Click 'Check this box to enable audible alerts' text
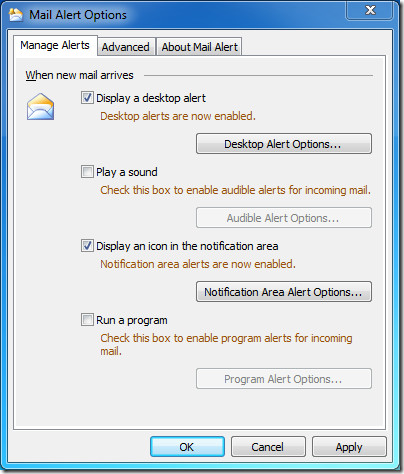The image size is (404, 474). (x=235, y=190)
